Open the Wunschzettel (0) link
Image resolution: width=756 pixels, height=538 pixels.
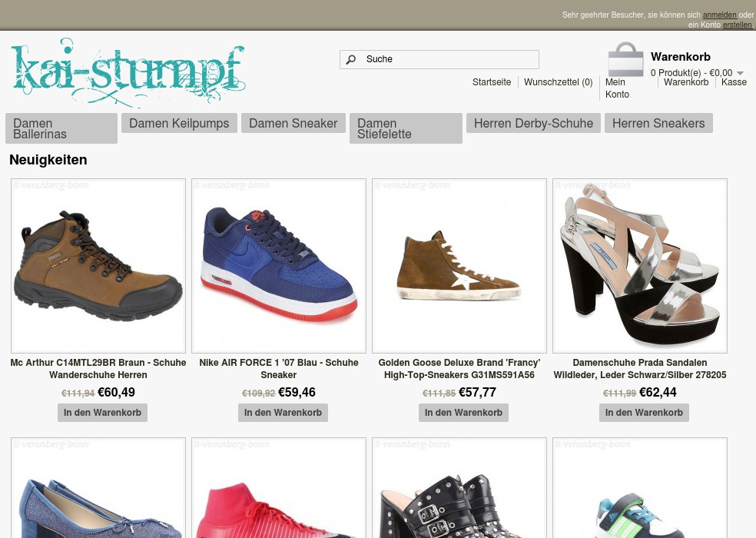pos(558,82)
